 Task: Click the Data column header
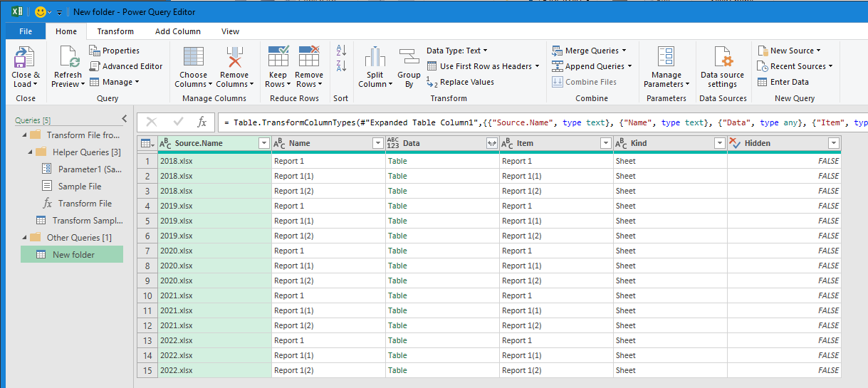click(x=442, y=143)
